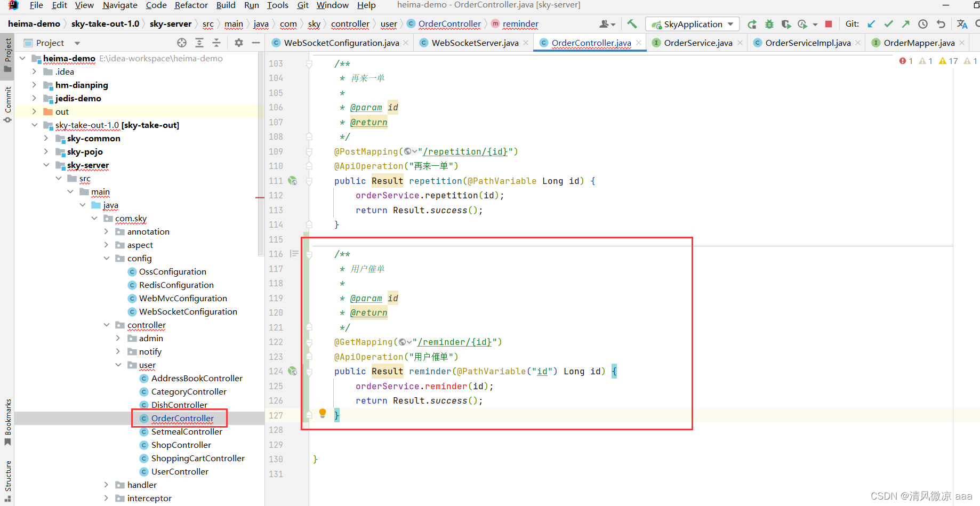Open the Structure tool window
980x506 pixels.
click(x=7, y=481)
